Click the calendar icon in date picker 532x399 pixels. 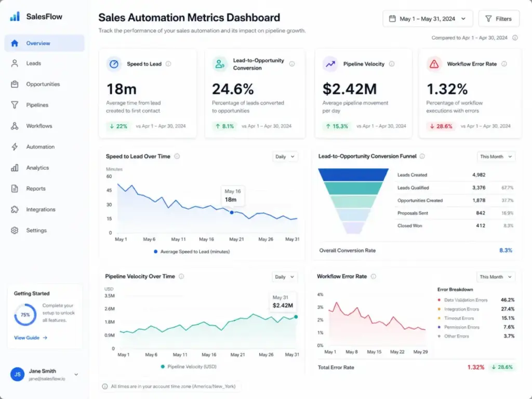tap(392, 19)
